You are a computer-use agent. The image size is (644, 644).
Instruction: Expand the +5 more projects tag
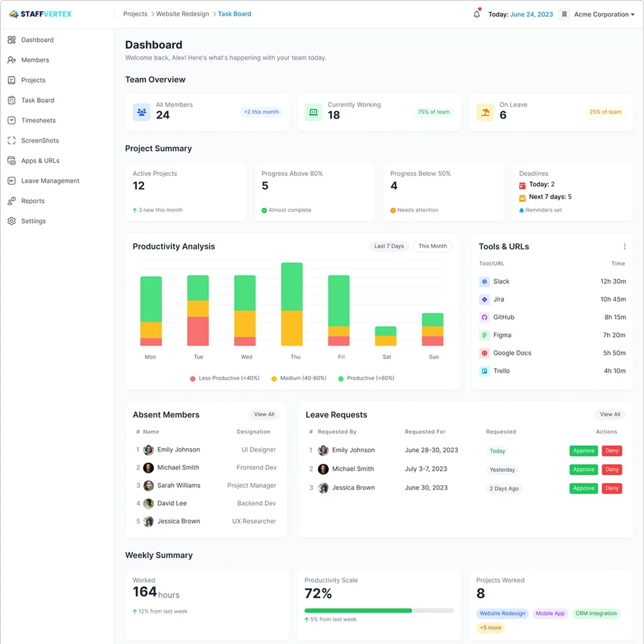point(490,628)
